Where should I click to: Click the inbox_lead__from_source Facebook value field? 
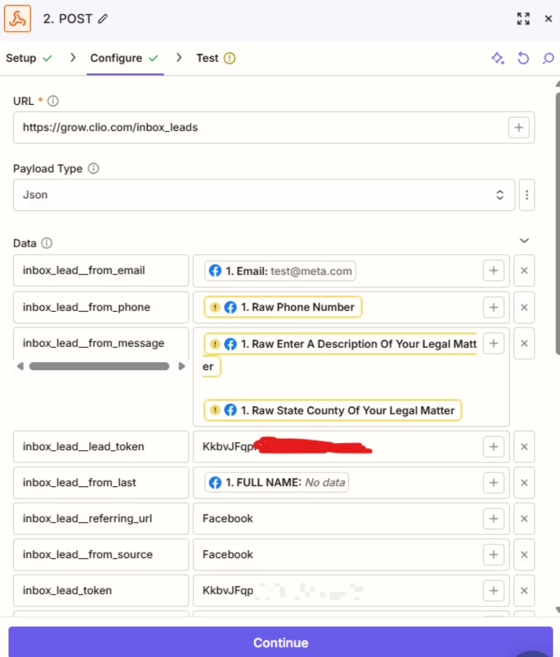pyautogui.click(x=351, y=555)
